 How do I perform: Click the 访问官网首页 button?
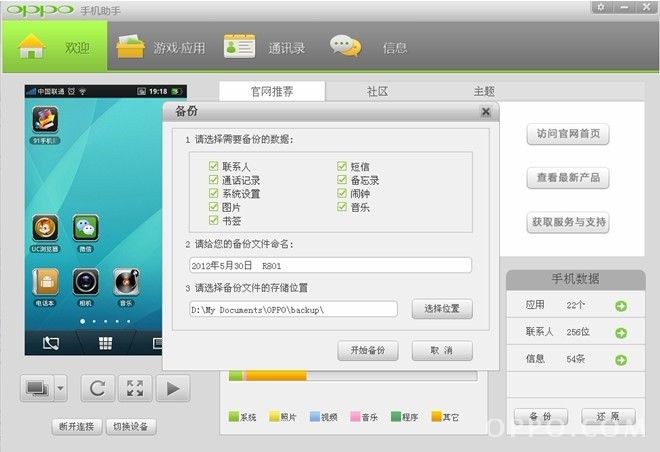[568, 134]
